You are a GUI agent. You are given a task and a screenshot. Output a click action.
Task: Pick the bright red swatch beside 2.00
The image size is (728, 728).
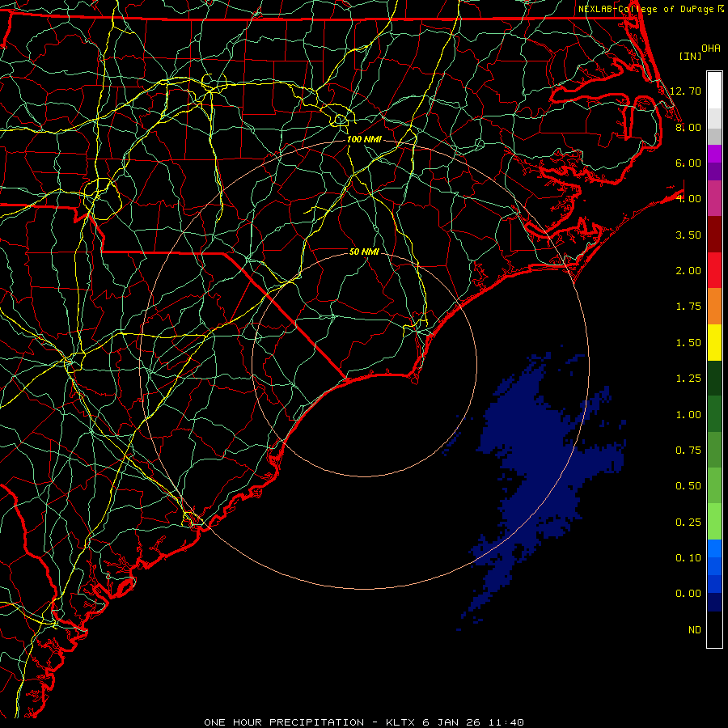[714, 270]
